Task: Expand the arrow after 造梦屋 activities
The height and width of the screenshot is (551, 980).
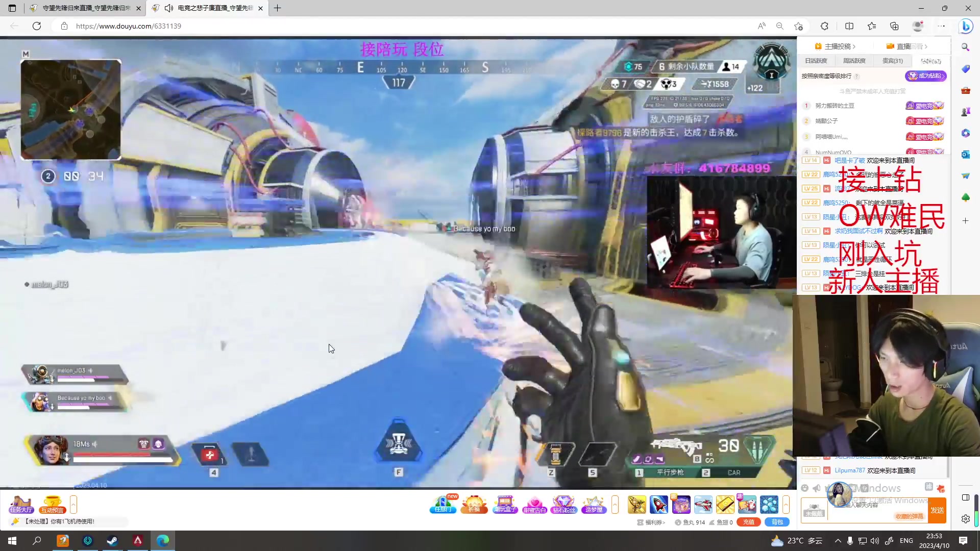Action: [615, 504]
